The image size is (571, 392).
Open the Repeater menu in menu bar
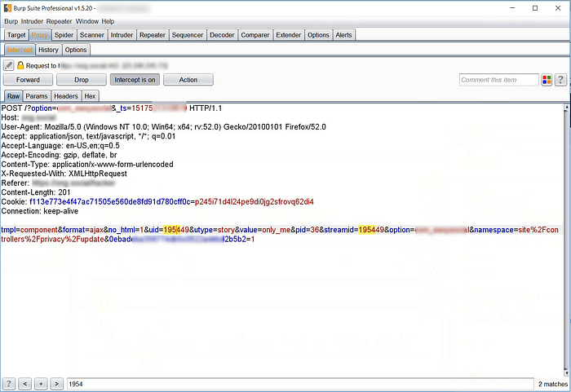tap(59, 21)
